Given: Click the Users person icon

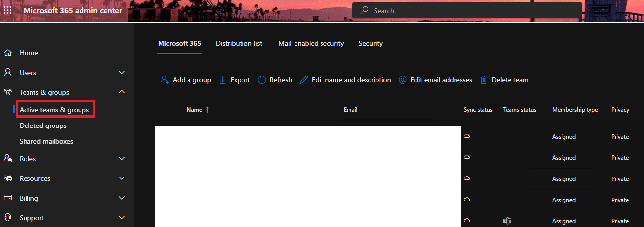Looking at the screenshot, I should 8,72.
